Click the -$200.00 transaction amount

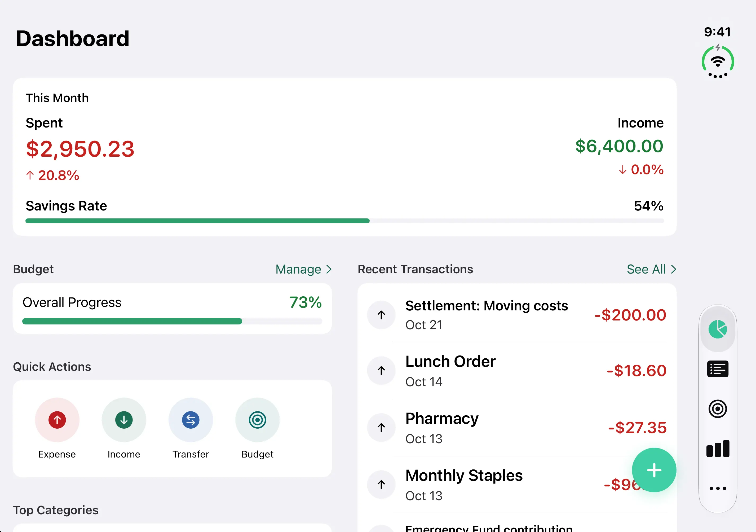point(630,315)
